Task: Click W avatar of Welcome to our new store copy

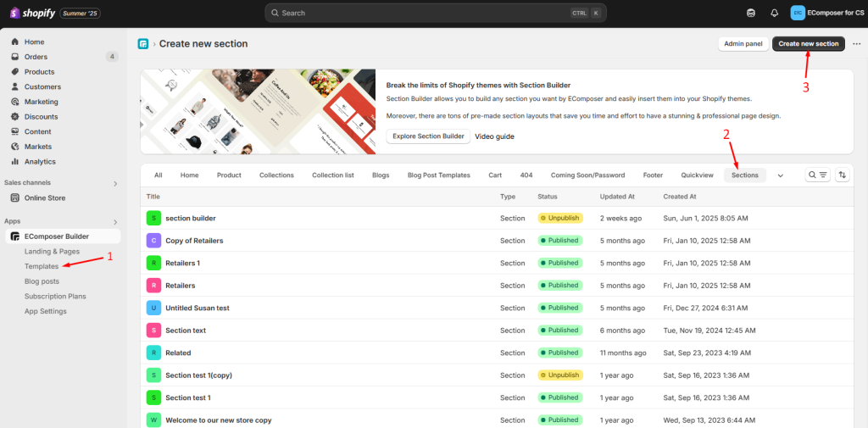Action: pyautogui.click(x=153, y=420)
